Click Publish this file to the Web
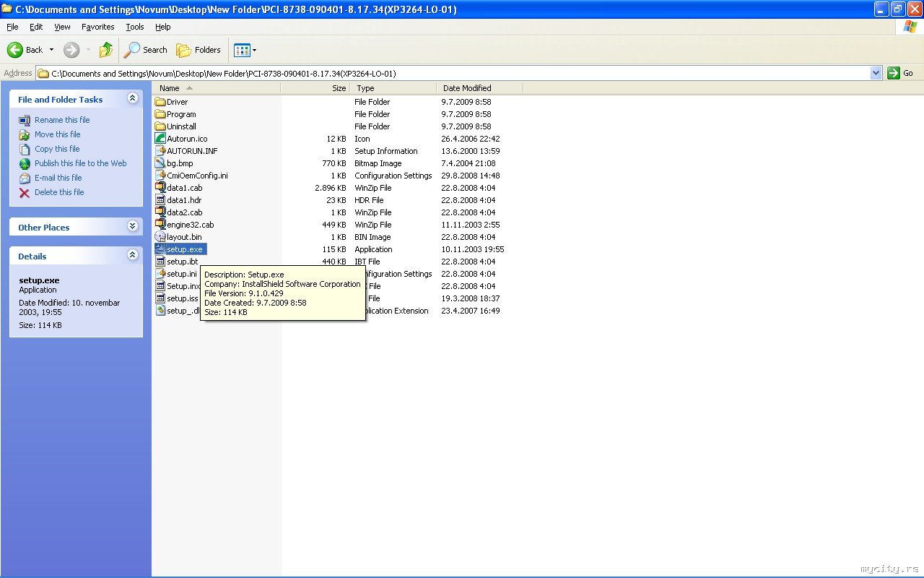Image resolution: width=924 pixels, height=578 pixels. click(x=80, y=163)
